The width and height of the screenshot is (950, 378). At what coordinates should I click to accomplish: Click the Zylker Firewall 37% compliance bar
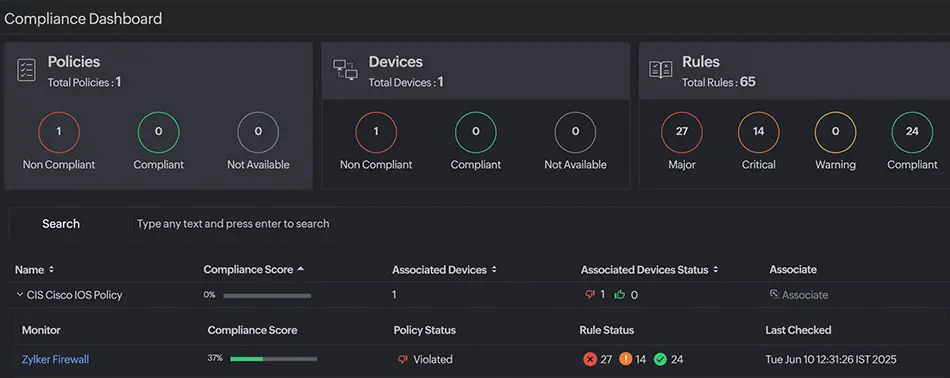point(274,359)
